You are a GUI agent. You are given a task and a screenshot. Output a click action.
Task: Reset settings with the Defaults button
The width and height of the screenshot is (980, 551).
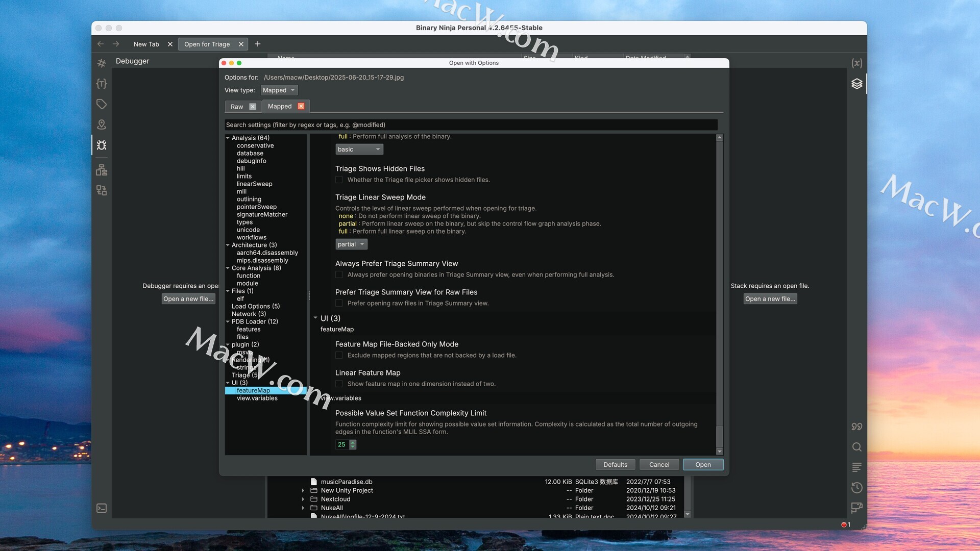(x=615, y=465)
